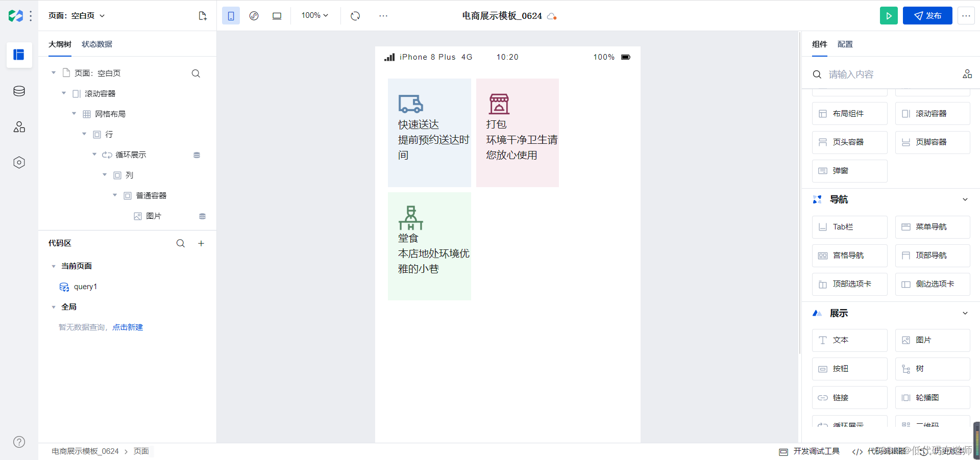Click the component panel vertical scrollbar

(800, 193)
